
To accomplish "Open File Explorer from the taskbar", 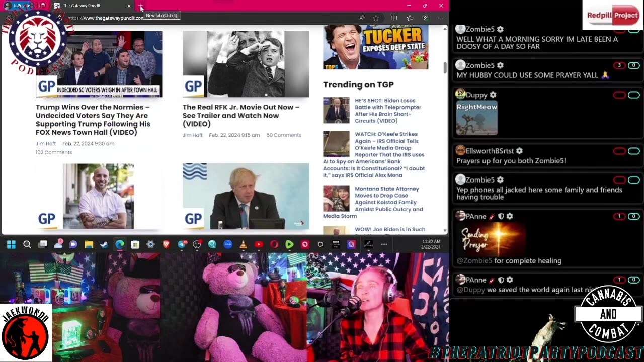I will [x=89, y=244].
